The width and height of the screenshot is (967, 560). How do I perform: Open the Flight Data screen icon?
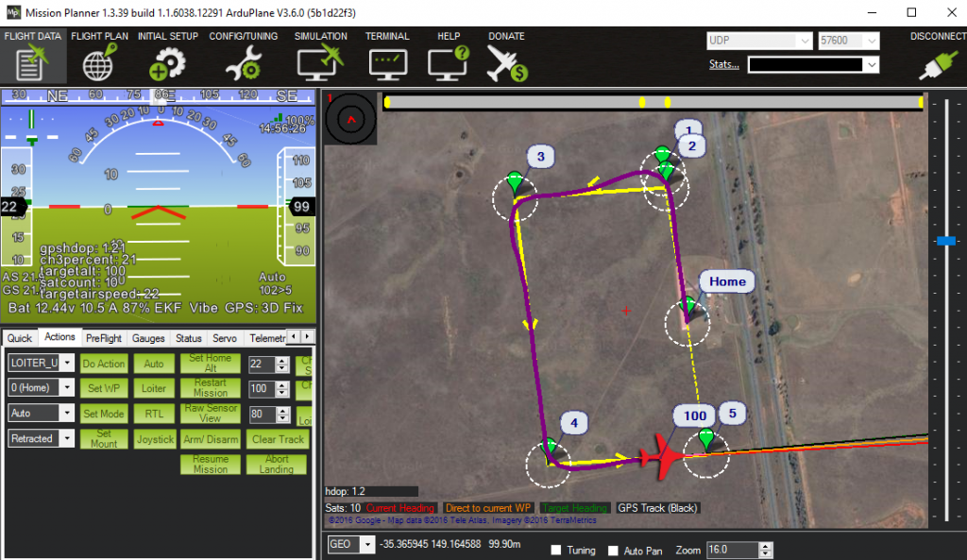pos(31,63)
